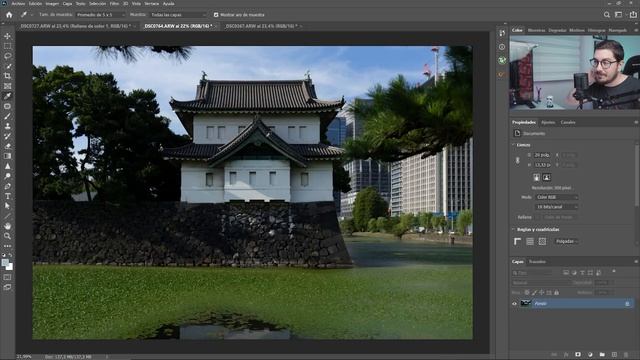Toggle guides lines icon in Propiedades
640x360 pixels.
coord(530,241)
